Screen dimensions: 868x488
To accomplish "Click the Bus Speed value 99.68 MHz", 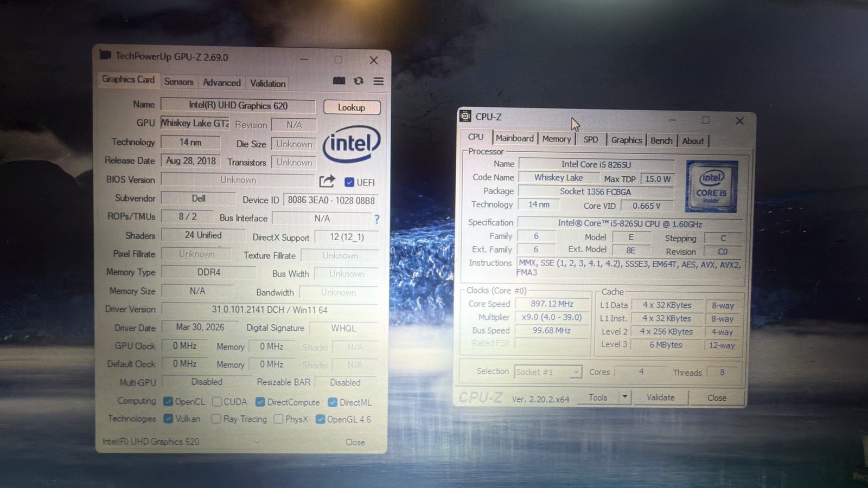I will [x=552, y=330].
